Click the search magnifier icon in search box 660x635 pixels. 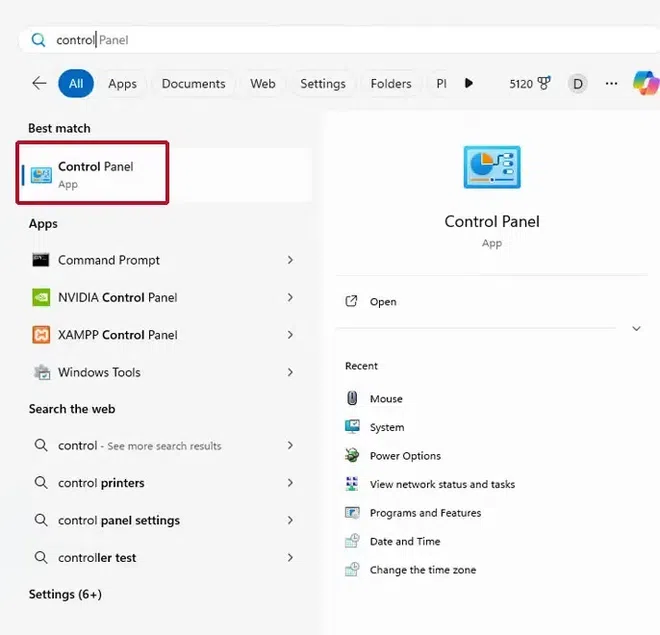pyautogui.click(x=38, y=40)
